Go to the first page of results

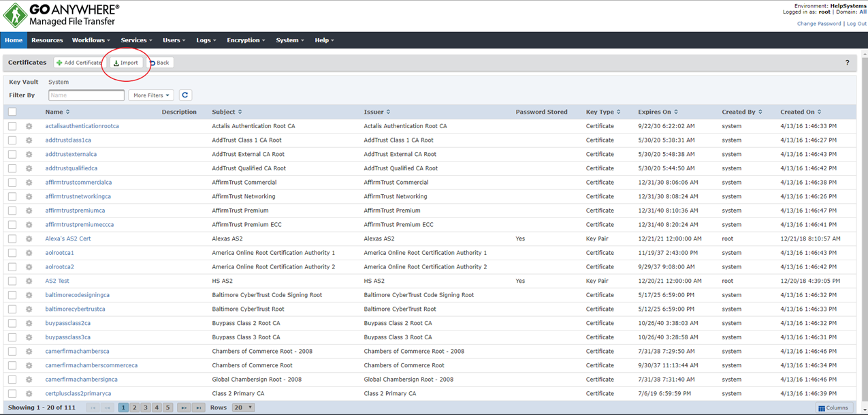tap(93, 408)
